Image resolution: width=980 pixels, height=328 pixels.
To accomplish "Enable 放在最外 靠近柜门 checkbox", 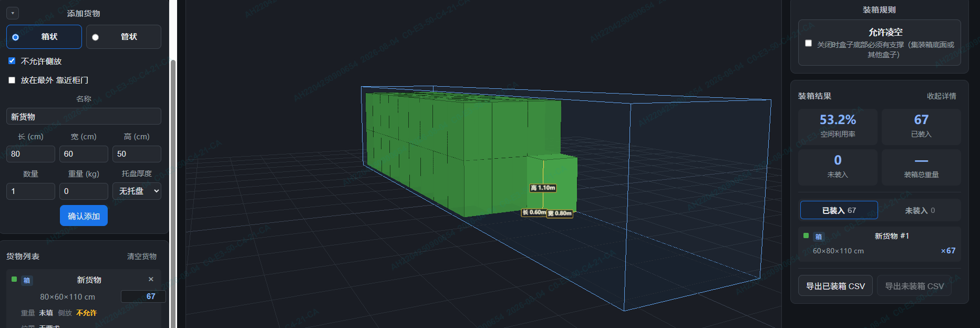I will tap(12, 80).
